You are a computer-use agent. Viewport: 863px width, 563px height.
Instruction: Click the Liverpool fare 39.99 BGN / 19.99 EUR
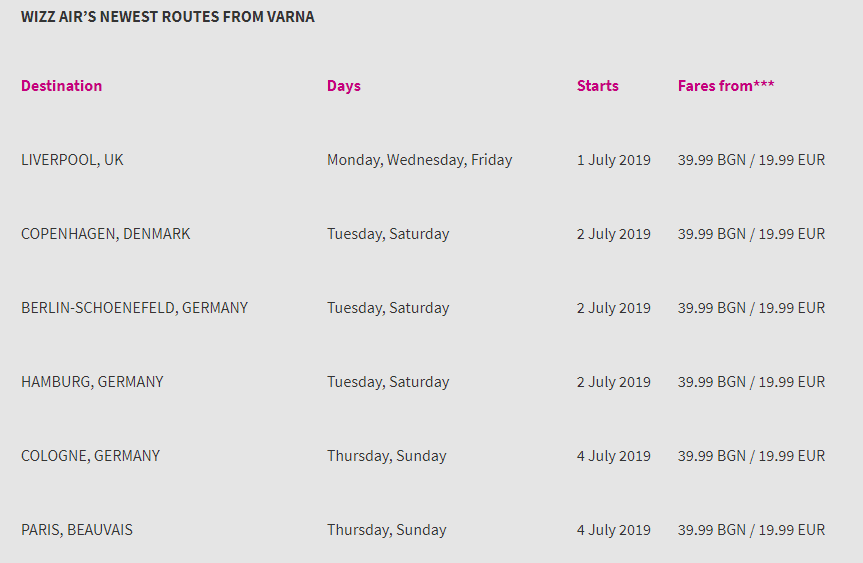click(x=751, y=160)
